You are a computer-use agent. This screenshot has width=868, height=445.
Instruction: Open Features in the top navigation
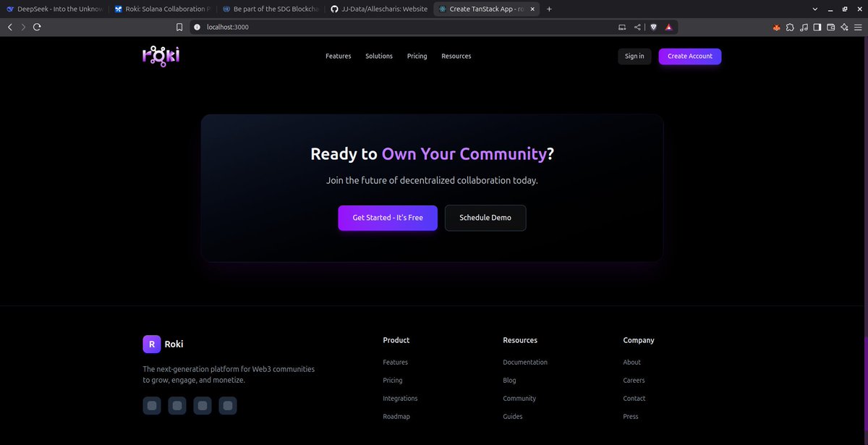(x=339, y=56)
